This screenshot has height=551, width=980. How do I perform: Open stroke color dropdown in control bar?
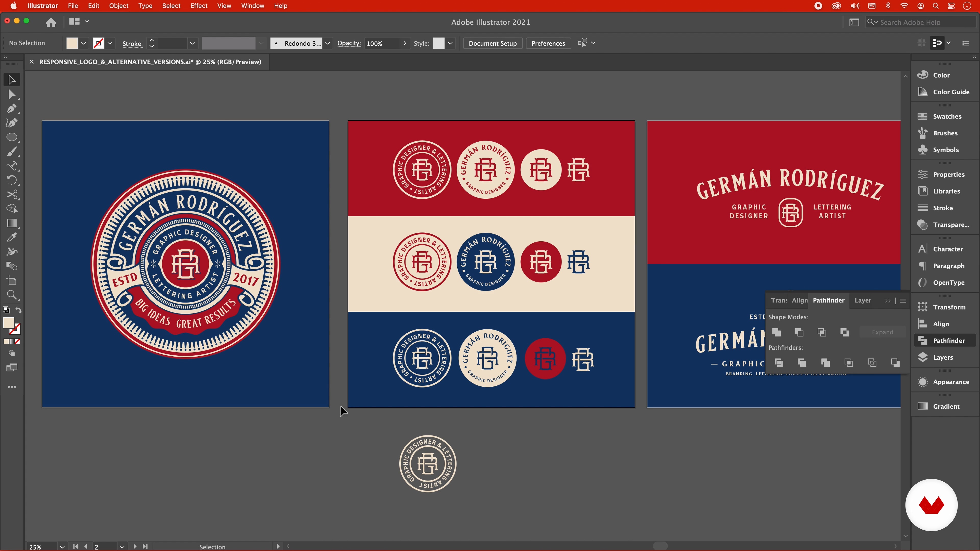pos(110,43)
